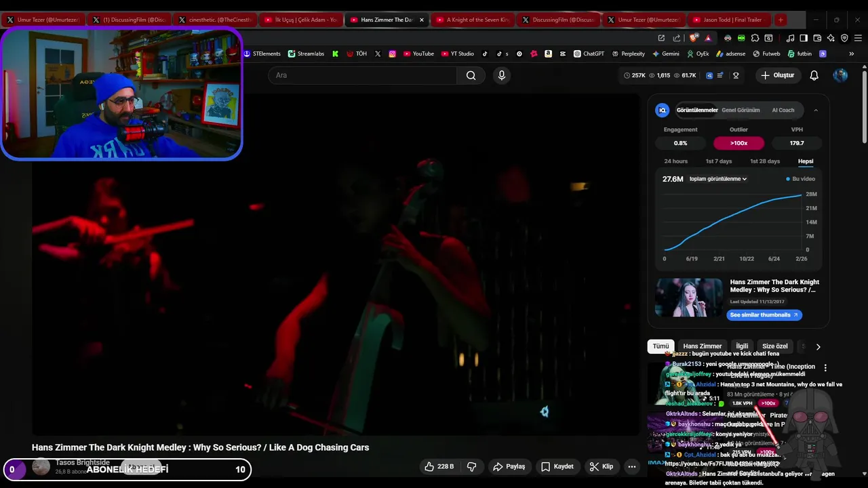The width and height of the screenshot is (868, 488).
Task: Open the futbin bookmark
Action: click(800, 54)
